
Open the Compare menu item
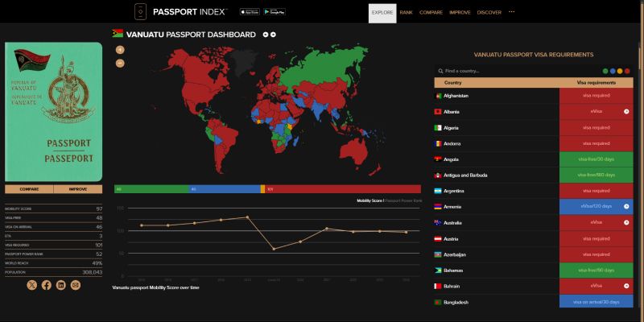431,13
